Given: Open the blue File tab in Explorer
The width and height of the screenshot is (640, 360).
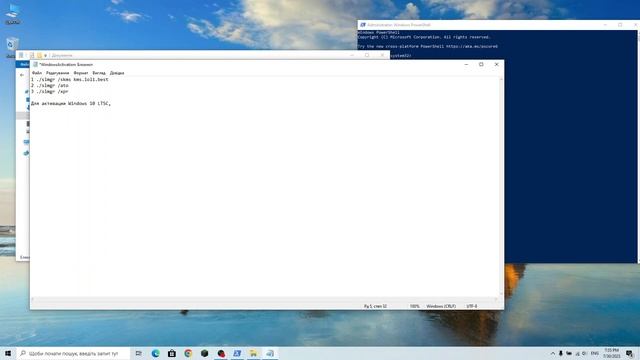Looking at the screenshot, I should (x=23, y=64).
